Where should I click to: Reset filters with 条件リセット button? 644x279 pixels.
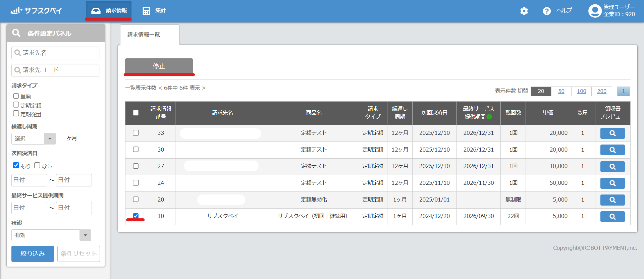(78, 254)
